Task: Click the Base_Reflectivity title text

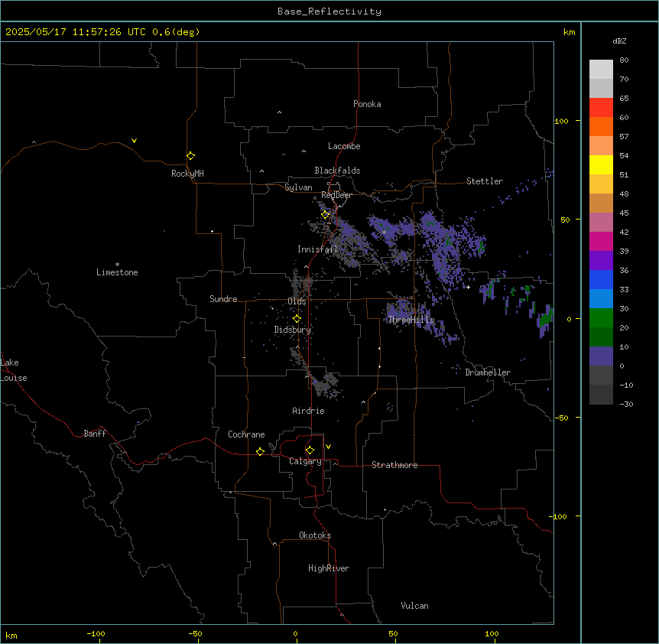Action: pos(329,11)
